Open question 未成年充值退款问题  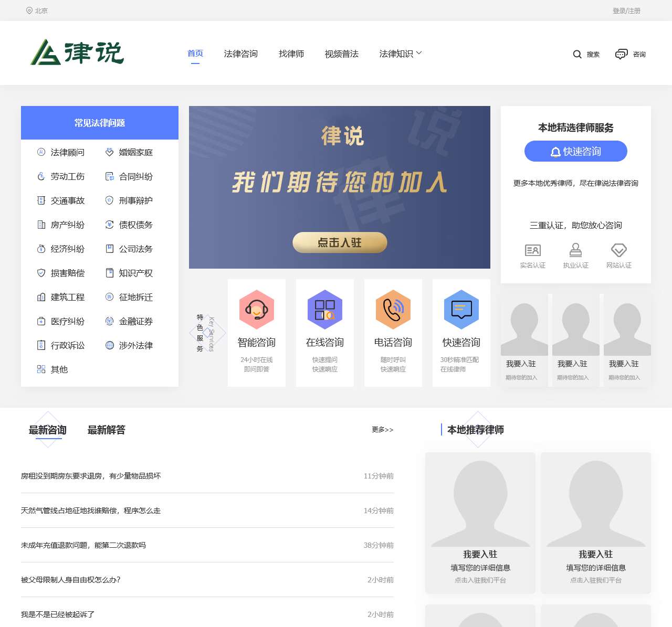[x=83, y=545]
